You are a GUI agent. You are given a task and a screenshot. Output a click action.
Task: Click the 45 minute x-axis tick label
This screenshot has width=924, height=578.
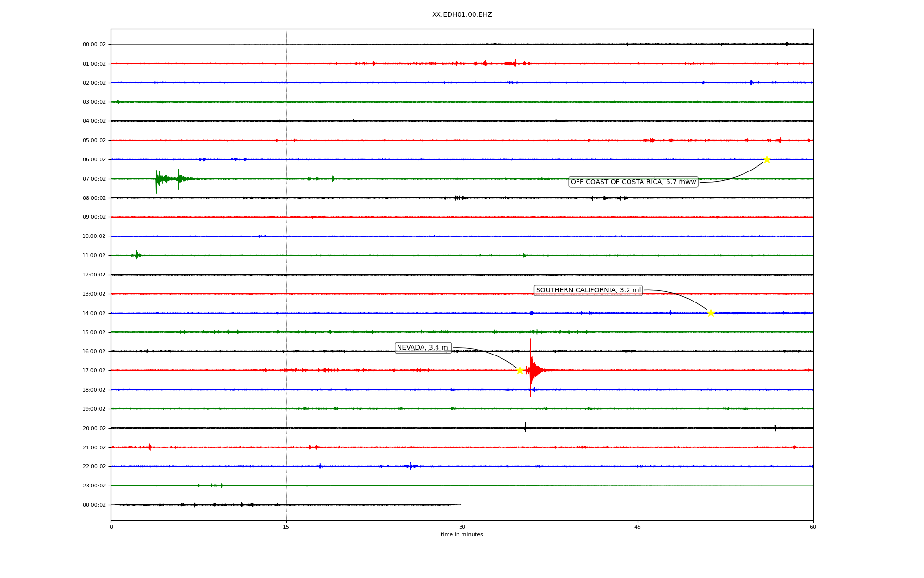click(x=638, y=527)
